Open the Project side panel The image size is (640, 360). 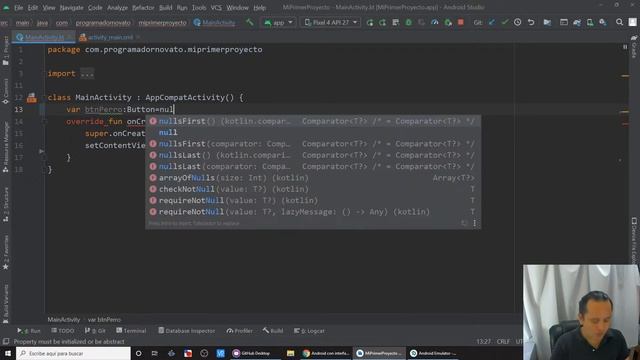tap(6, 50)
